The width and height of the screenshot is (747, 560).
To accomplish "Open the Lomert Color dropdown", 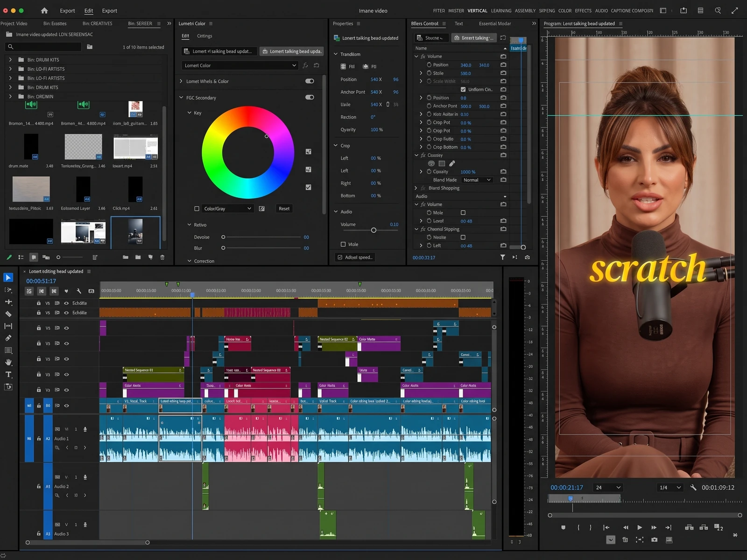I will click(240, 65).
